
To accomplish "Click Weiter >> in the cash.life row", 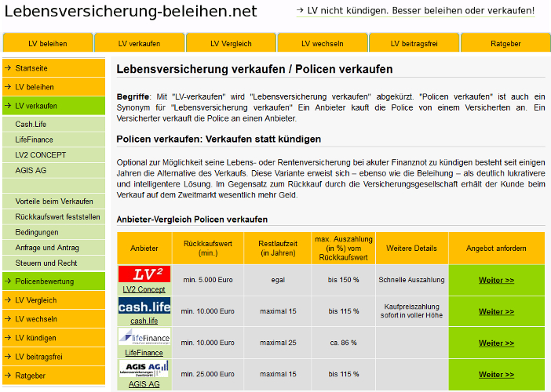I will pyautogui.click(x=496, y=311).
